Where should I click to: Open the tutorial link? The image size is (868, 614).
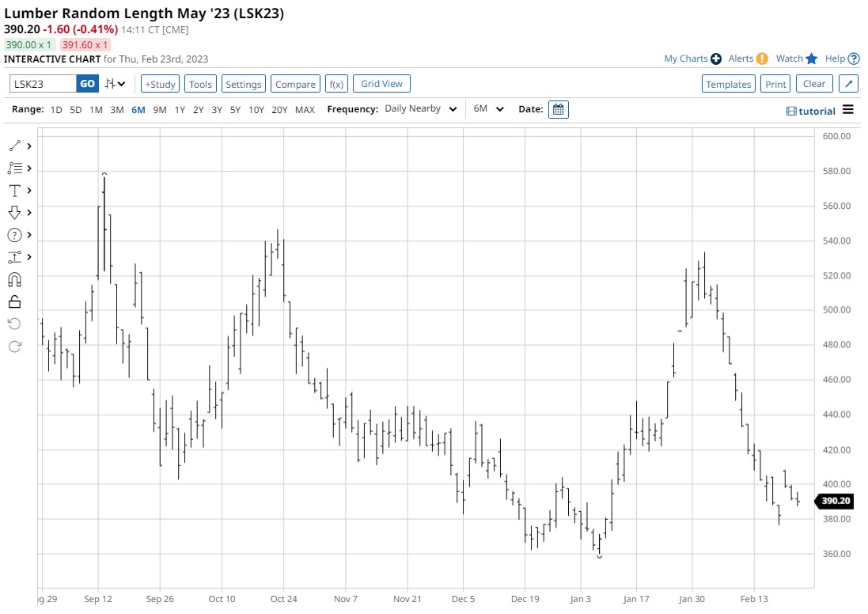pos(810,111)
